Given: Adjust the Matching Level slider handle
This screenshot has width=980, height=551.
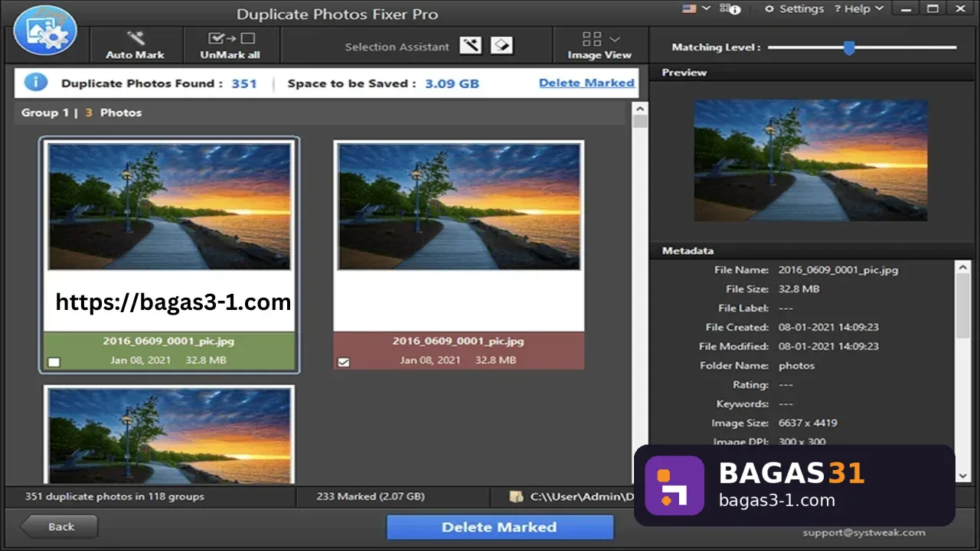Looking at the screenshot, I should tap(849, 47).
